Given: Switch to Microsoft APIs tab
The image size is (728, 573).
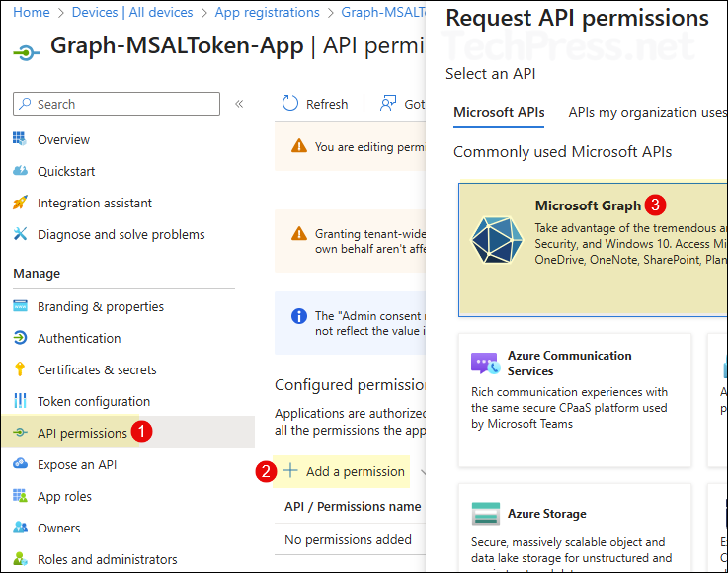Looking at the screenshot, I should 499,113.
